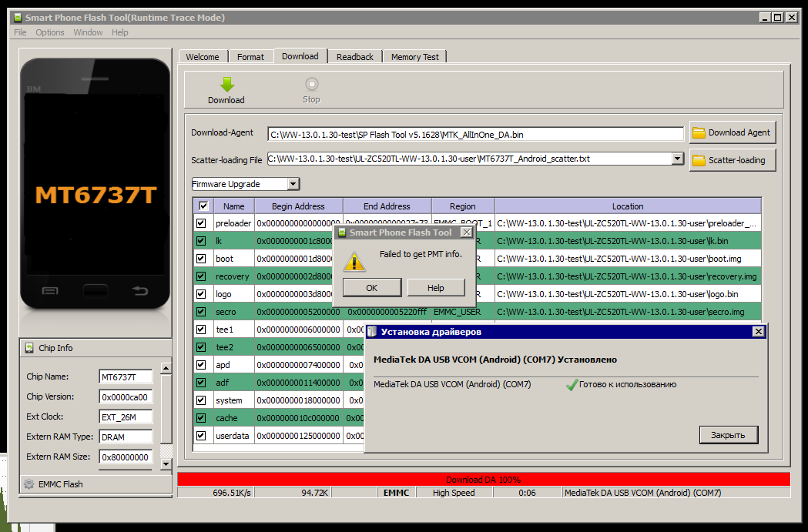
Task: Click the green Download arrow icon
Action: (226, 85)
